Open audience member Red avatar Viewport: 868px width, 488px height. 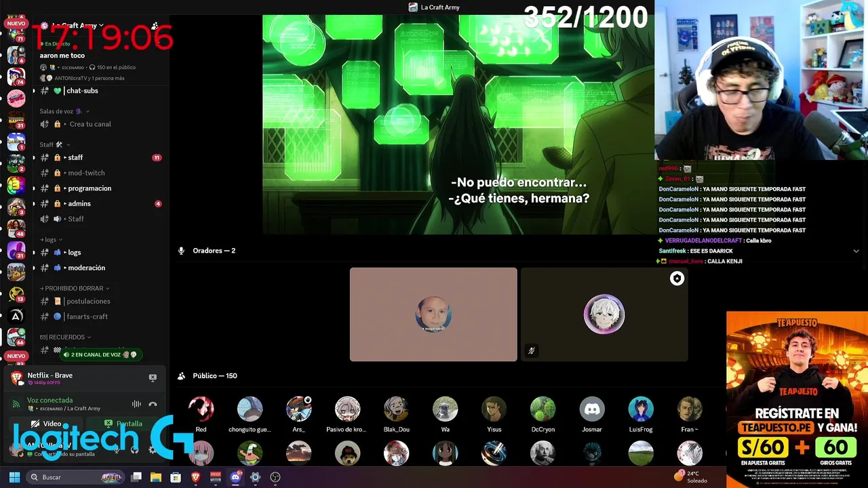[x=201, y=409]
